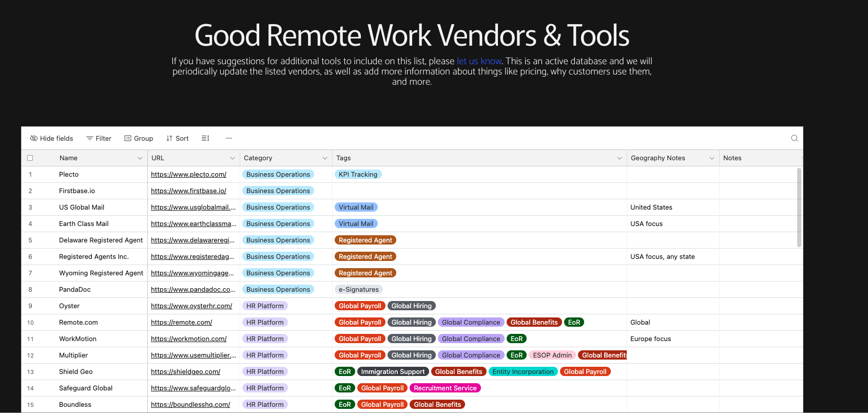Open the plecto.com URL
Image resolution: width=868 pixels, height=413 pixels.
point(188,175)
